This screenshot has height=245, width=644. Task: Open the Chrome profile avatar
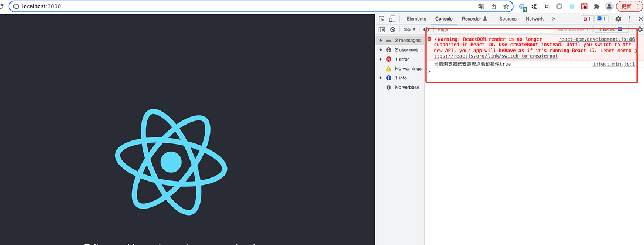point(609,6)
